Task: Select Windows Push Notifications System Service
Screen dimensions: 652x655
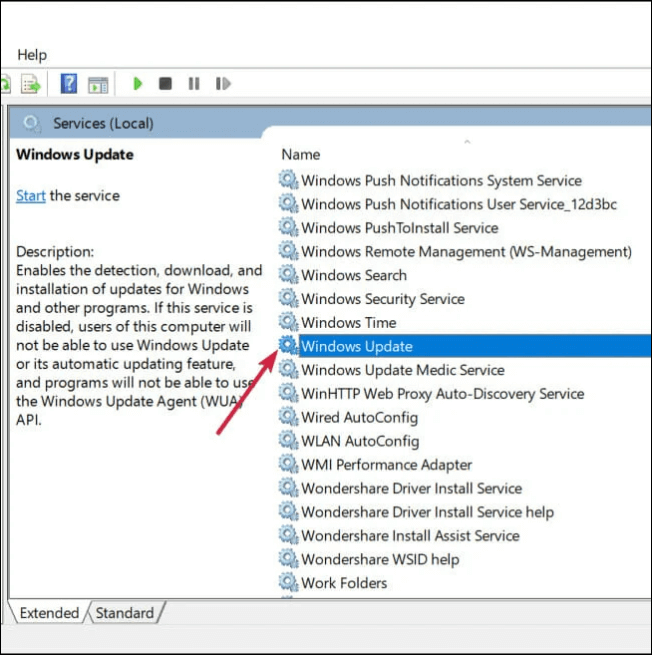Action: (x=441, y=180)
